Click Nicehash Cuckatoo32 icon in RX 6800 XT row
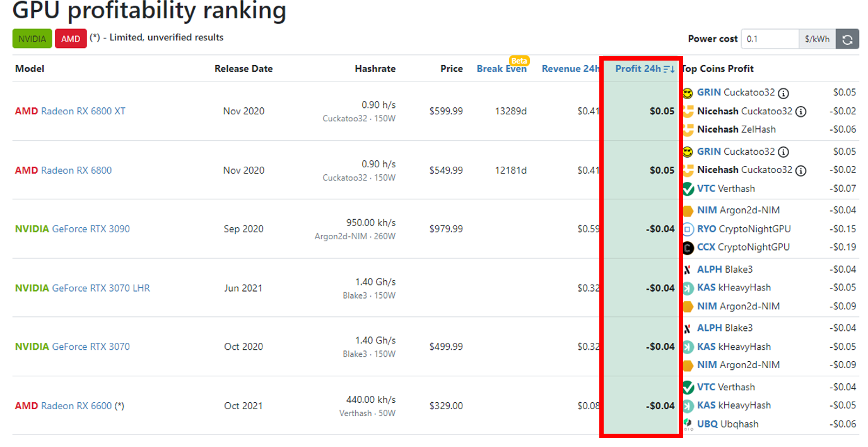This screenshot has height=447, width=868. click(688, 111)
